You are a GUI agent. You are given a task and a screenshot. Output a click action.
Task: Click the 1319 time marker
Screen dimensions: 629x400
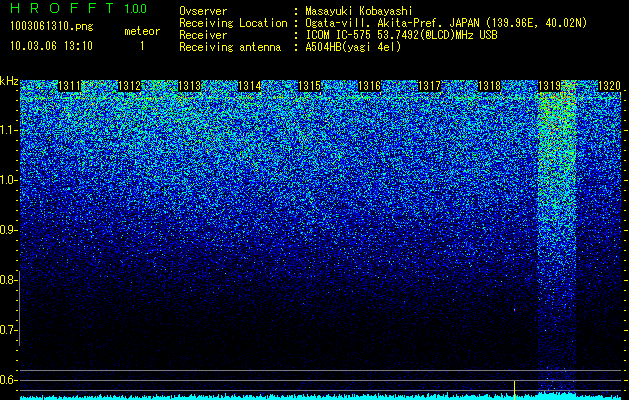[550, 86]
